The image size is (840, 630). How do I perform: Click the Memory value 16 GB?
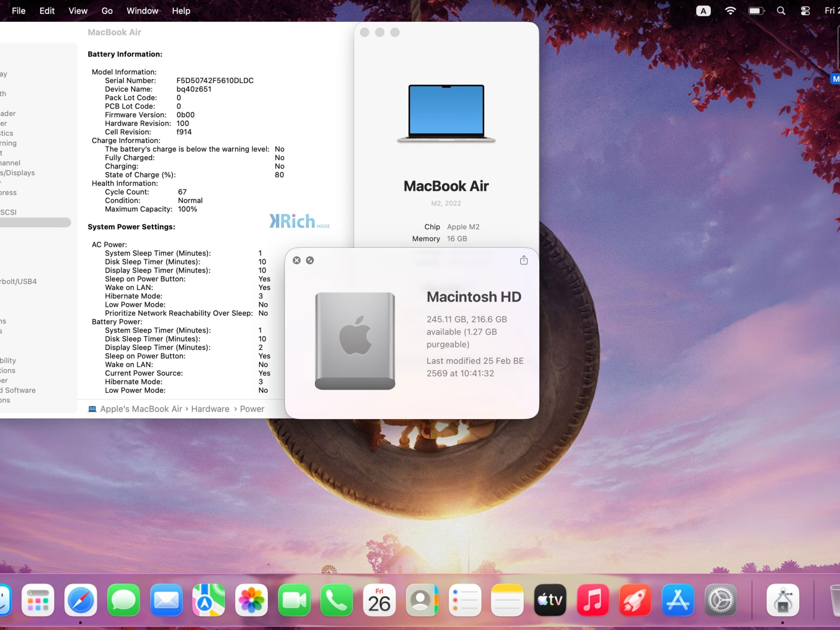pos(457,239)
